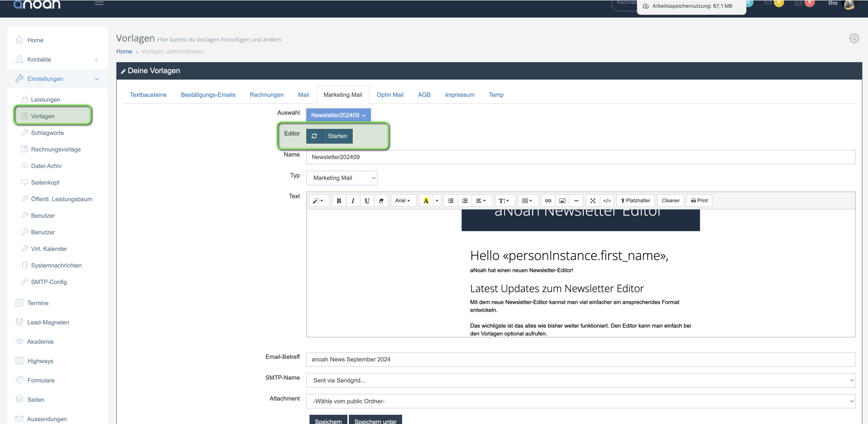Screen dimensions: 868x424
Task: Open the Arial font family dropdown
Action: coord(402,201)
